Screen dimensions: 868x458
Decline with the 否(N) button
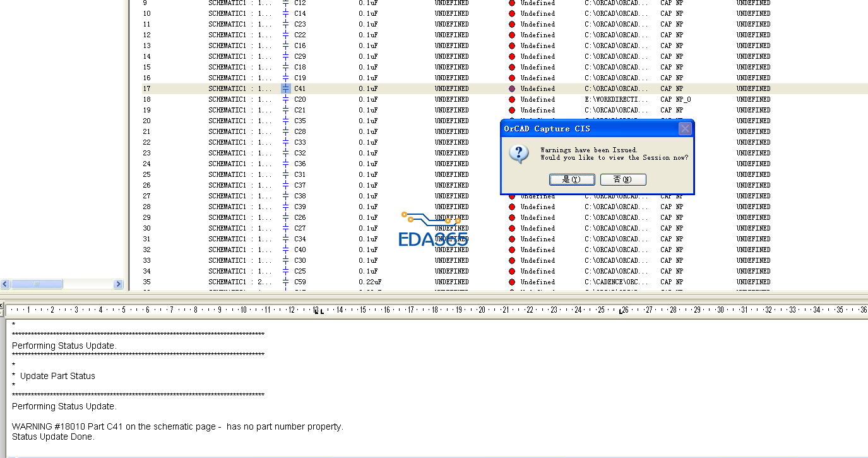623,179
